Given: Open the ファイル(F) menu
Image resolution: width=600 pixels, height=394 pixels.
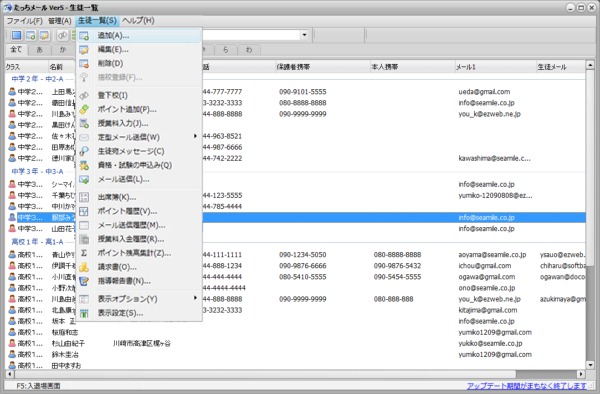Looking at the screenshot, I should tap(25, 21).
